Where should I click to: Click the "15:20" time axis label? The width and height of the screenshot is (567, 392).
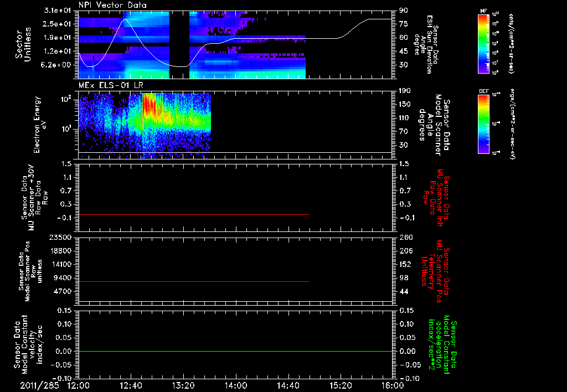pyautogui.click(x=341, y=385)
